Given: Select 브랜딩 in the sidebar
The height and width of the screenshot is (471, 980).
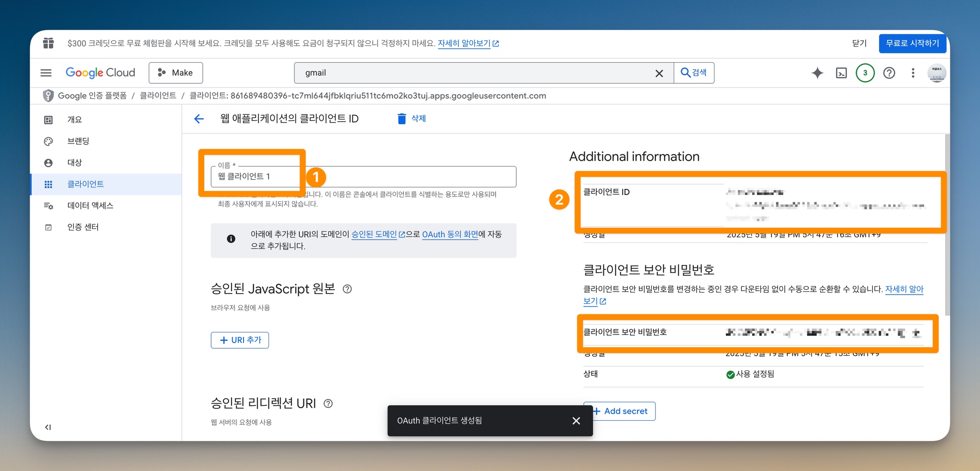Looking at the screenshot, I should 106,141.
